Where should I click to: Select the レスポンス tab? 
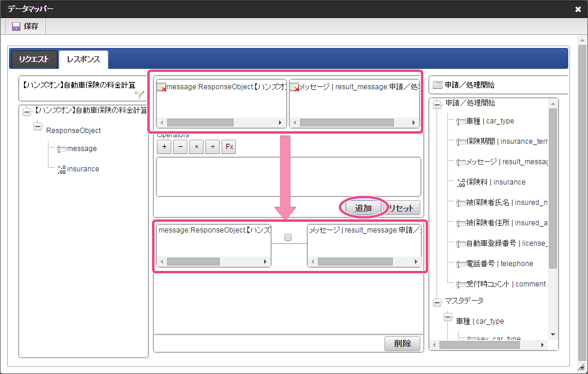tap(84, 59)
